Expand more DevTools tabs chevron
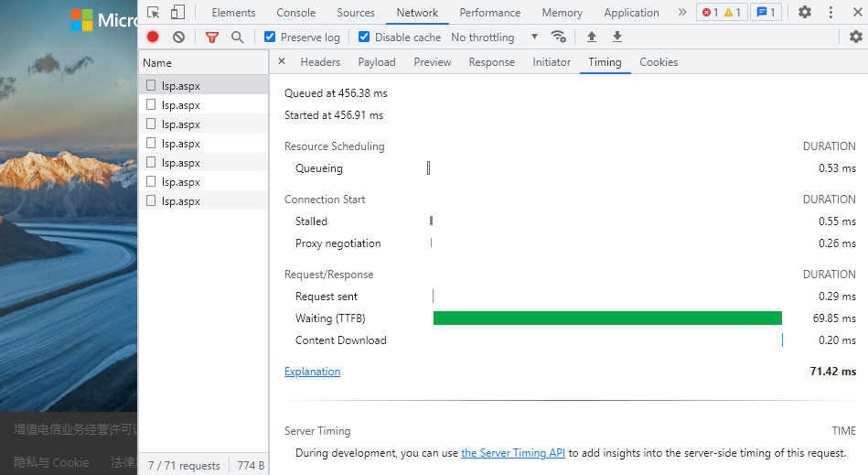 [682, 13]
